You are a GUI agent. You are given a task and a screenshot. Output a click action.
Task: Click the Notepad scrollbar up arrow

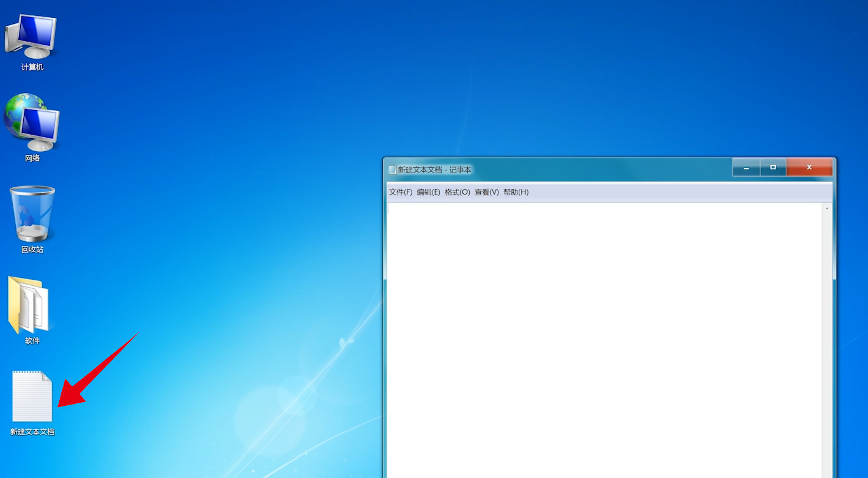(827, 209)
